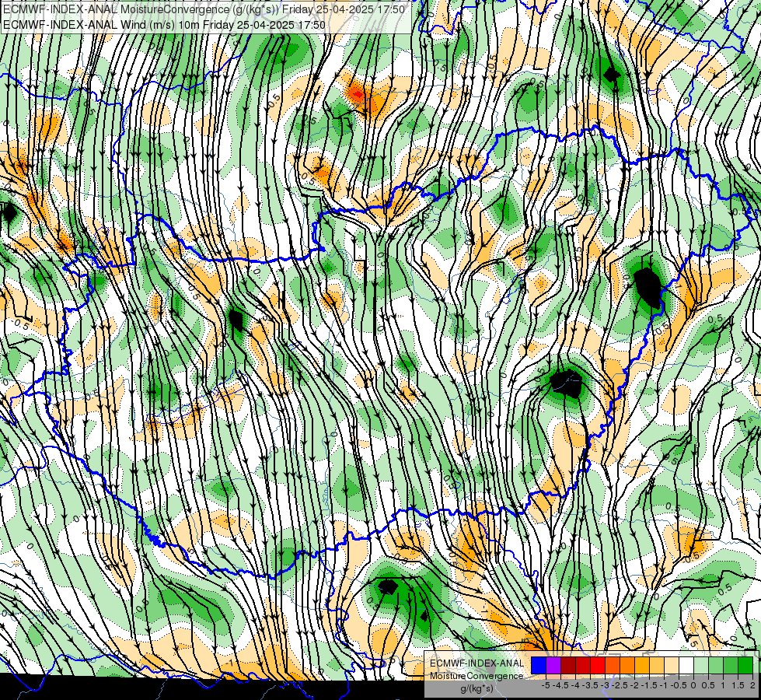Click the legend's 'ECMWF-INDEX-ANAL' label
The image size is (761, 700).
pyautogui.click(x=476, y=663)
